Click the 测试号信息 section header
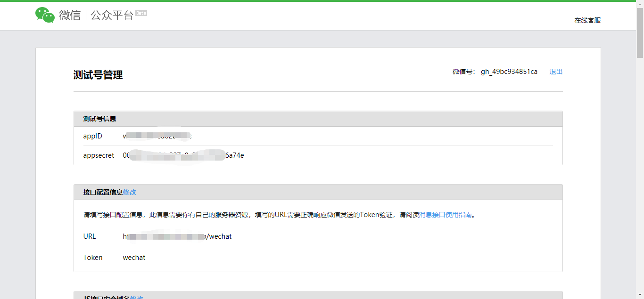 tap(318, 119)
